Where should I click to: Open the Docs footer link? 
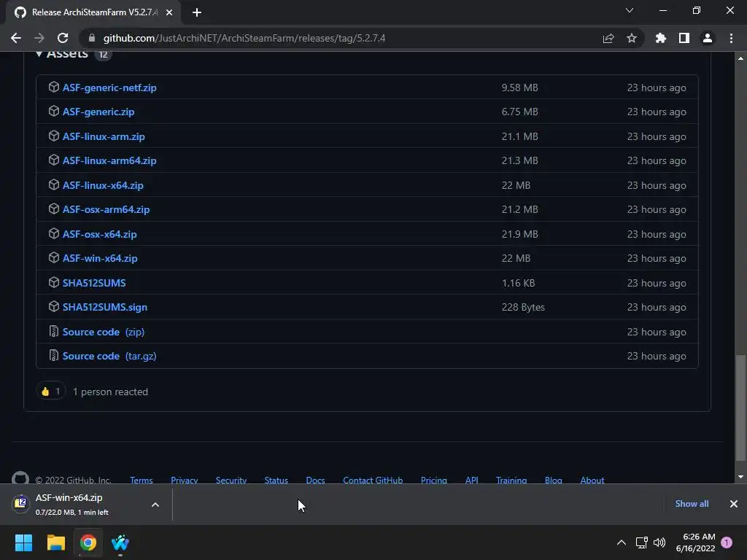coord(315,480)
